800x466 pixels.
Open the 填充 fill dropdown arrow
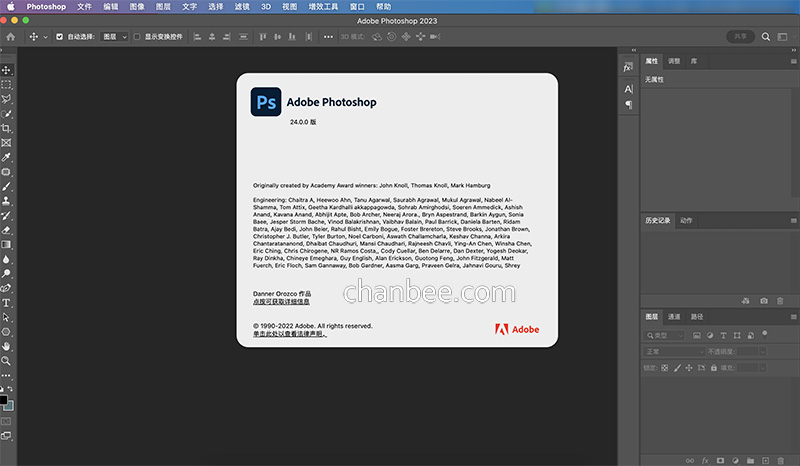(763, 367)
